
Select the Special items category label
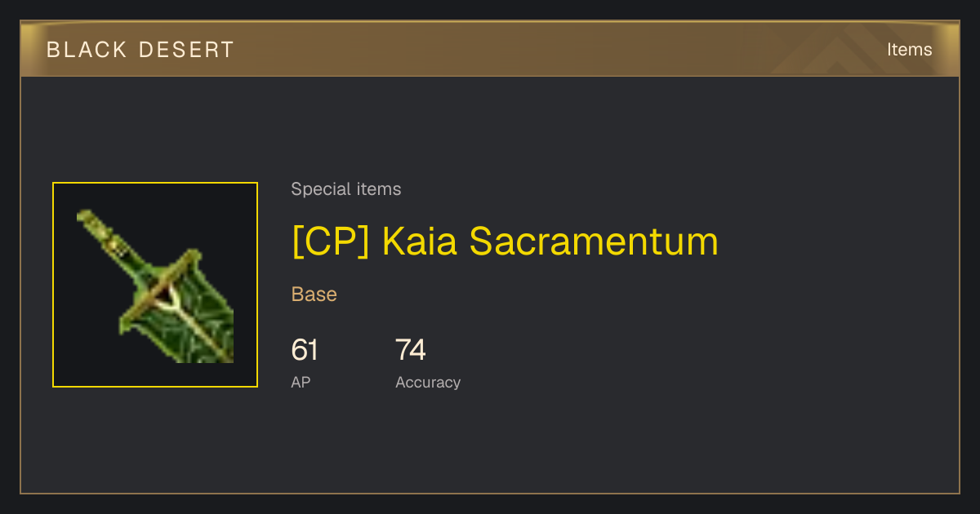click(346, 189)
